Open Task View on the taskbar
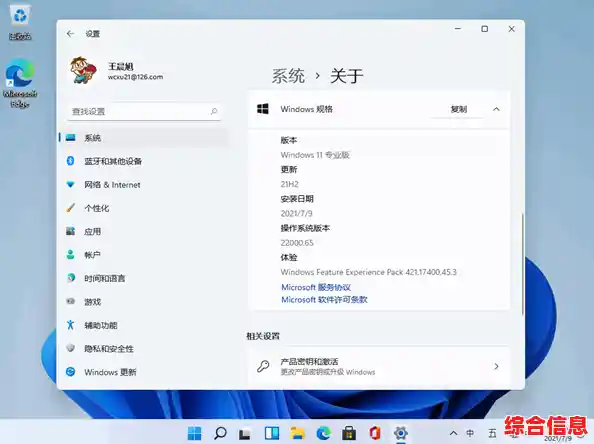The width and height of the screenshot is (594, 444). pyautogui.click(x=245, y=433)
